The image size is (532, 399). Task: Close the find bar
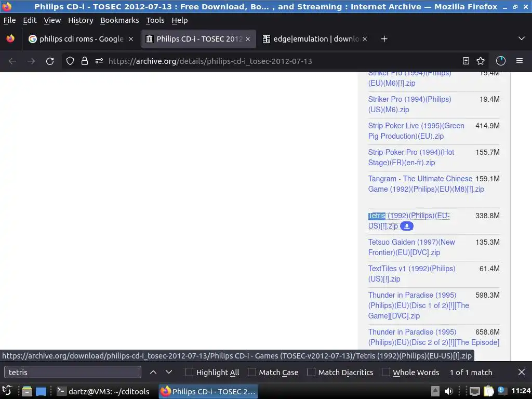[x=522, y=372]
